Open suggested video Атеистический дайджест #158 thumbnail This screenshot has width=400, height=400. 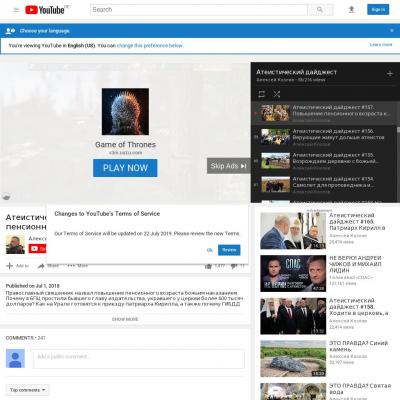[293, 316]
